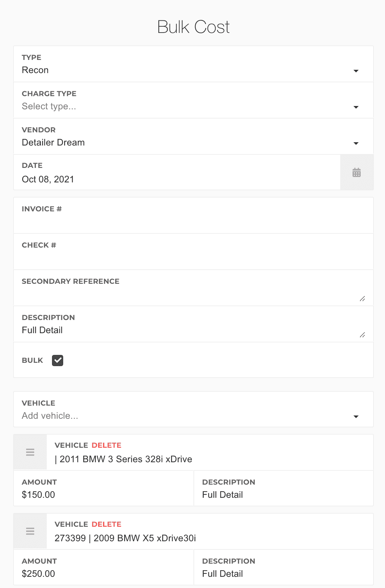The width and height of the screenshot is (385, 588).
Task: Edit the $250.00 amount field
Action: [x=104, y=574]
